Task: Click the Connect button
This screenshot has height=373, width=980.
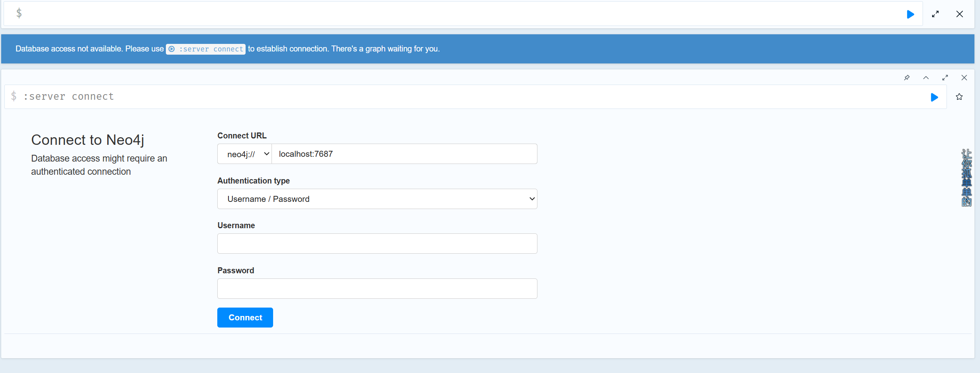Action: click(245, 318)
